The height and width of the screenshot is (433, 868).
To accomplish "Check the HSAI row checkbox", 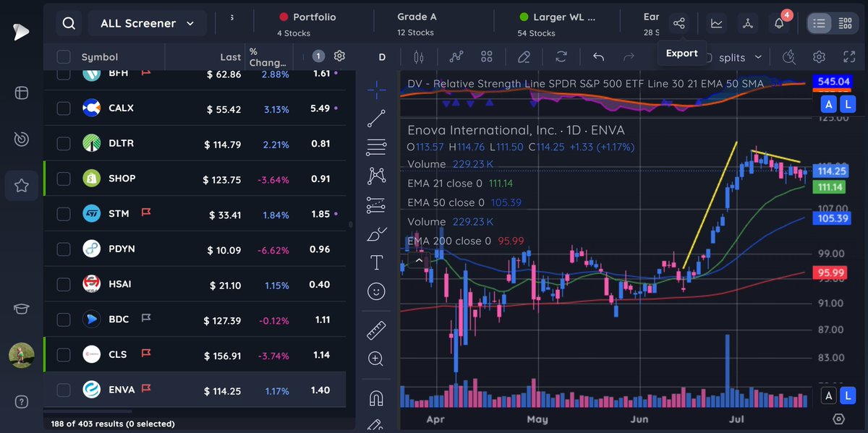I will tap(64, 284).
